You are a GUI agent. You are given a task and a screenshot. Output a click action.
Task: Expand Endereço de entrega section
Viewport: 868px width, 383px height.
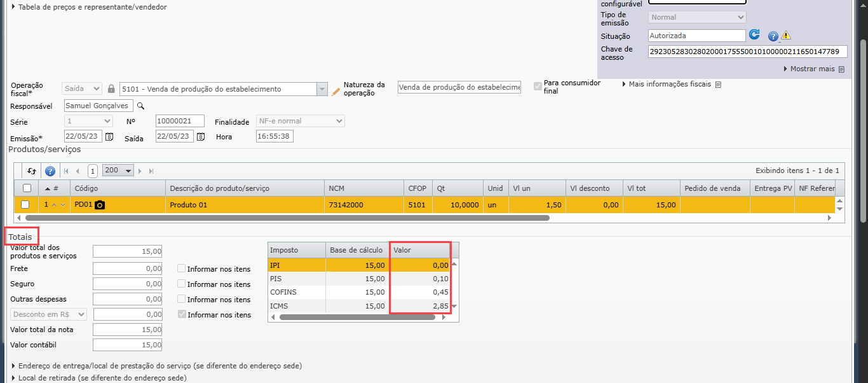pyautogui.click(x=157, y=366)
